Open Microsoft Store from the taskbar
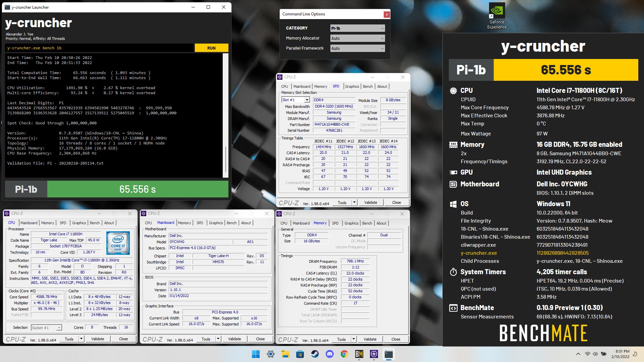 [x=300, y=354]
